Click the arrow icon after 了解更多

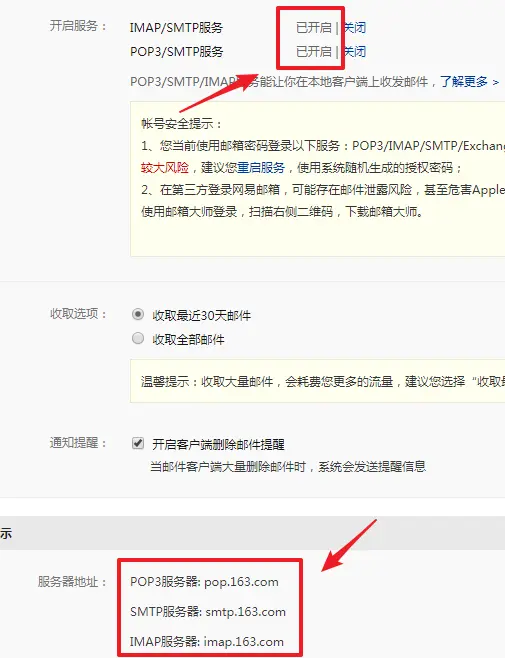(x=496, y=82)
